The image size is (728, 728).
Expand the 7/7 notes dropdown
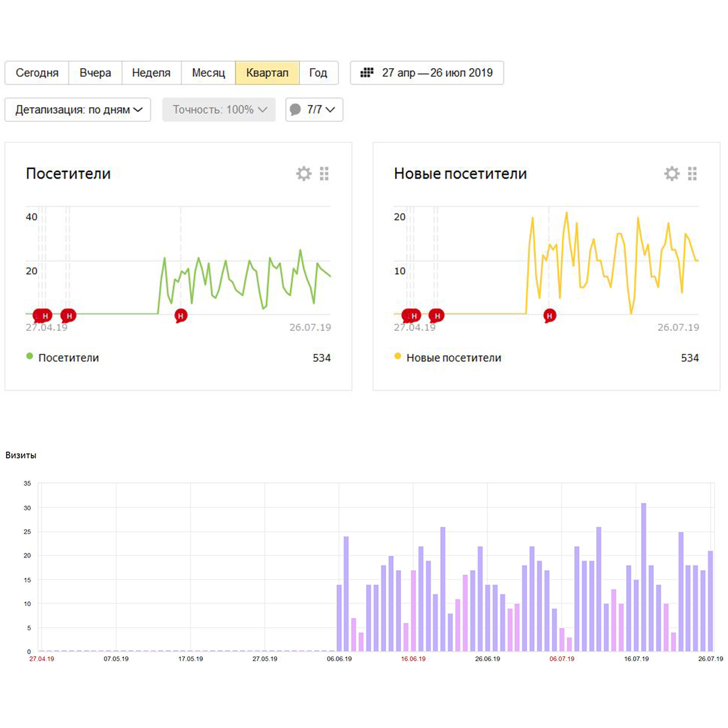pyautogui.click(x=314, y=110)
